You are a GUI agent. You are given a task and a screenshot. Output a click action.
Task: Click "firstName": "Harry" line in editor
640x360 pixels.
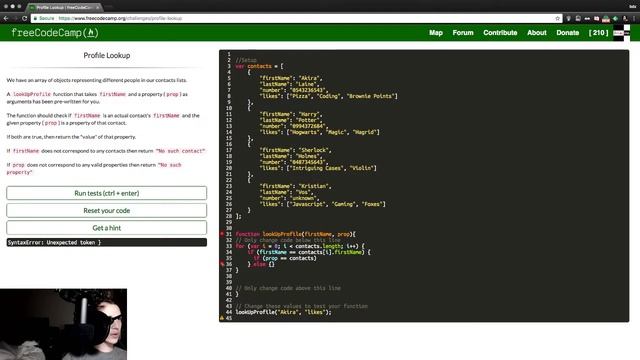click(291, 114)
